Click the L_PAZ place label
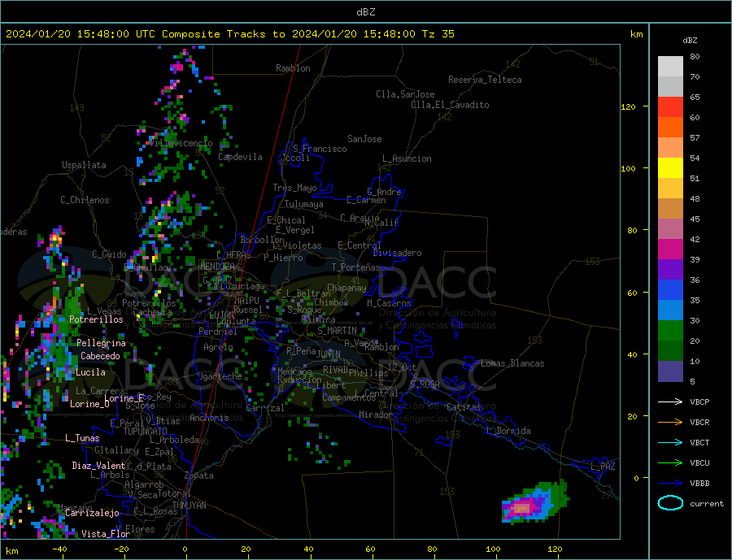Screen dimensions: 732x560 [x=603, y=467]
